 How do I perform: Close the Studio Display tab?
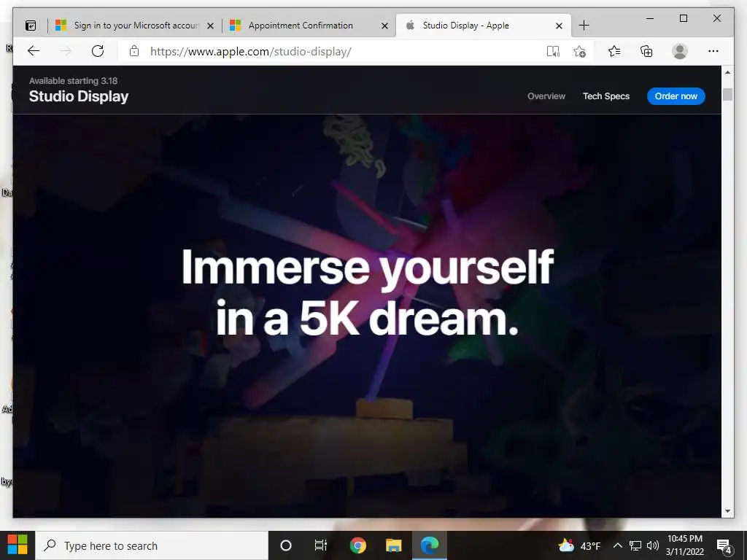560,26
